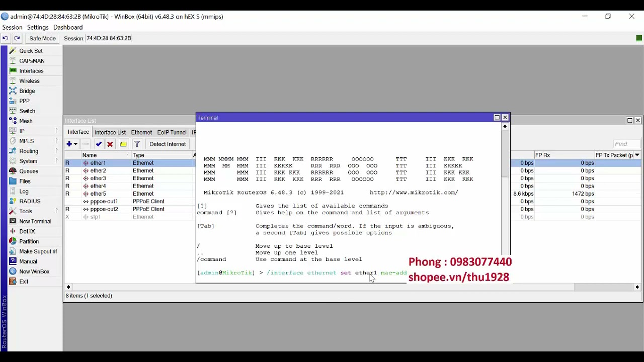Open Queues in the sidebar
The image size is (644, 362).
pos(29,171)
